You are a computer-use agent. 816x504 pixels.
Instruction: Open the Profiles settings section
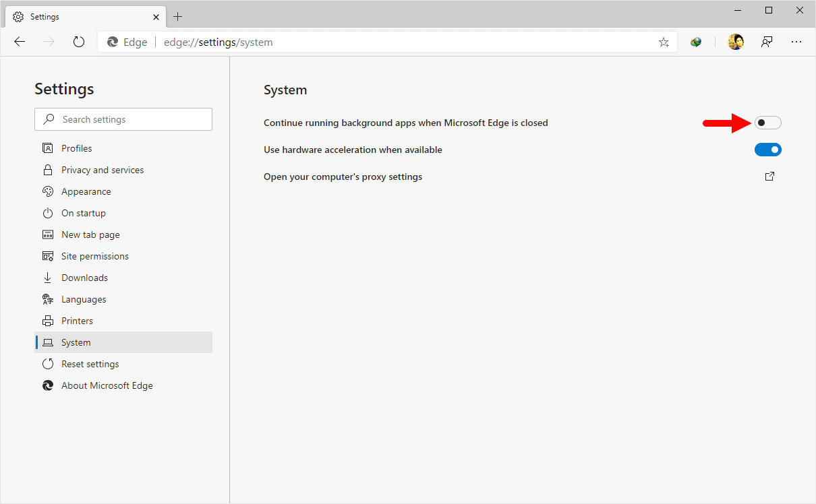123,148
